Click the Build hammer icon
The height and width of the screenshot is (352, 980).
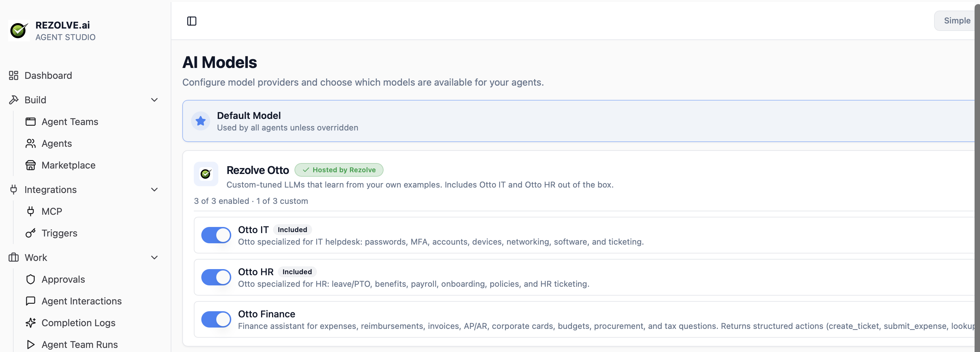(x=14, y=100)
